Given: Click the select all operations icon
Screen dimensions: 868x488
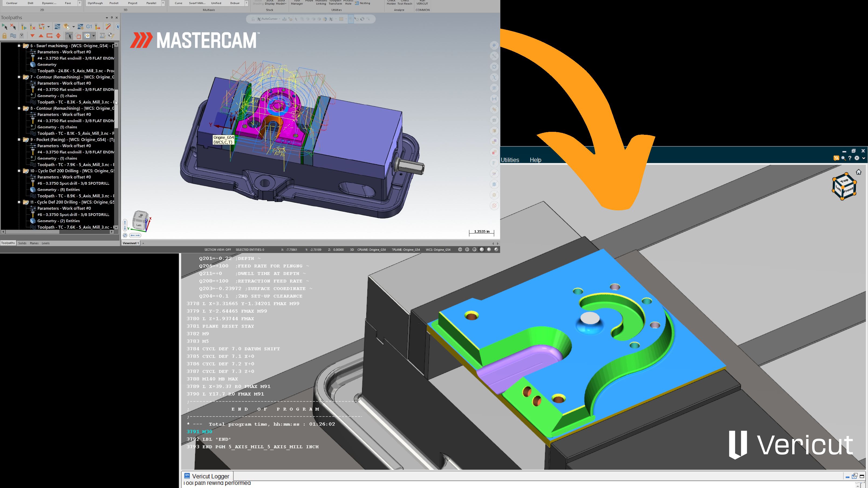Looking at the screenshot, I should [4, 27].
